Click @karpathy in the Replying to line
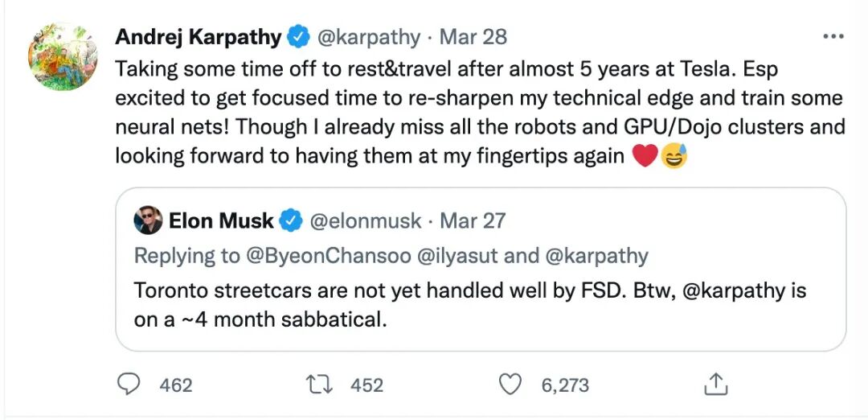The image size is (868, 420). pos(598,256)
